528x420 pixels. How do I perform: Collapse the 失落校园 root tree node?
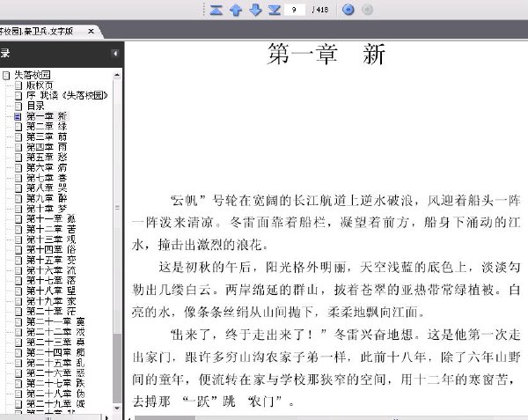[6, 75]
